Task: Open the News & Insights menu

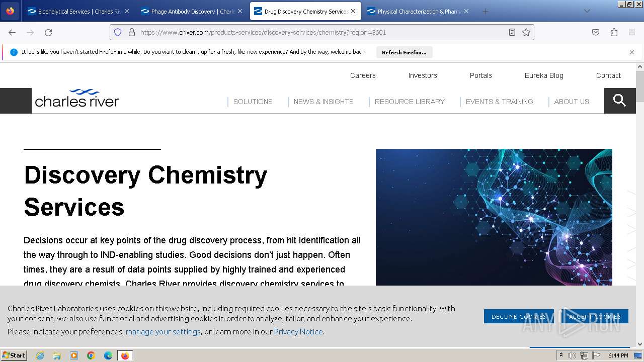Action: [x=324, y=102]
